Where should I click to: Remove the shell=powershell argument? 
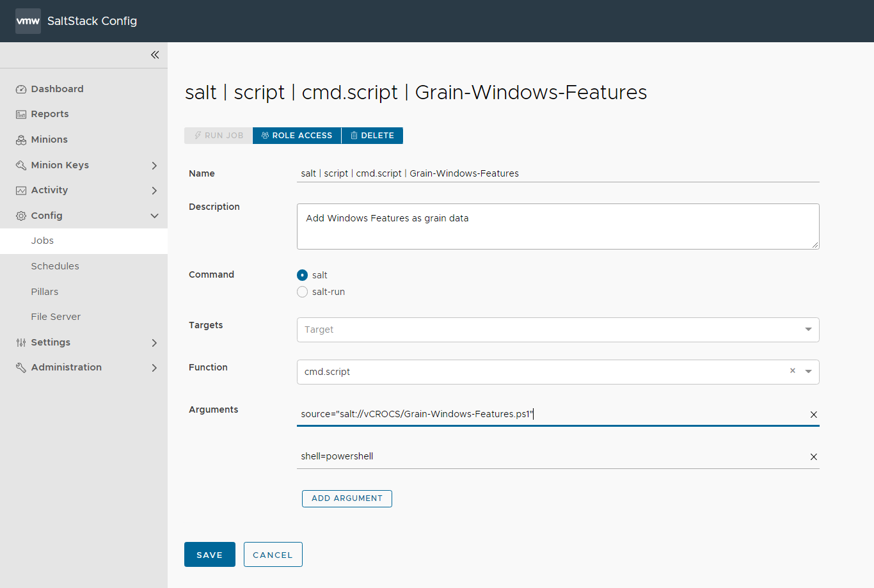[x=813, y=457]
